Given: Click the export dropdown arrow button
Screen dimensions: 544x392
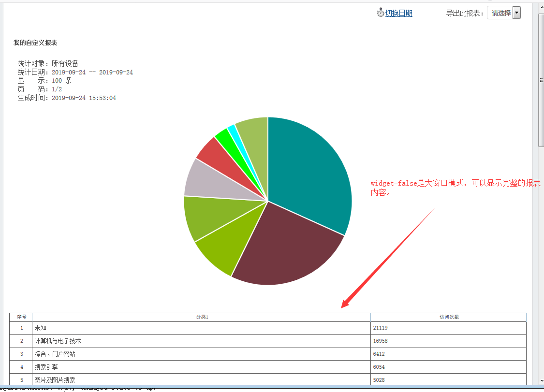Looking at the screenshot, I should pos(516,13).
